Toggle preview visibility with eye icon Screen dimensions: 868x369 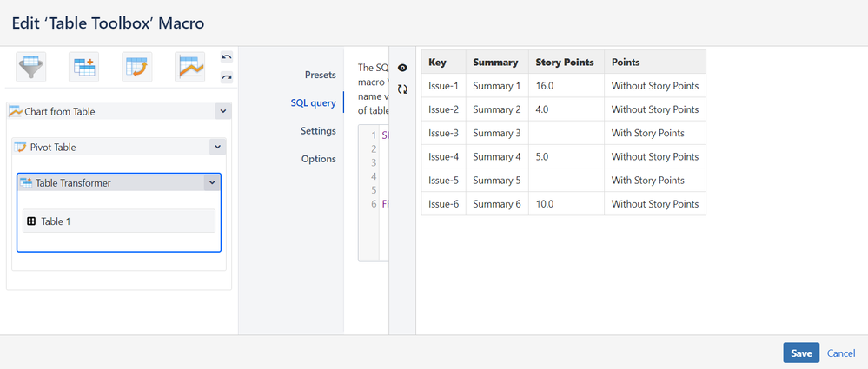402,68
